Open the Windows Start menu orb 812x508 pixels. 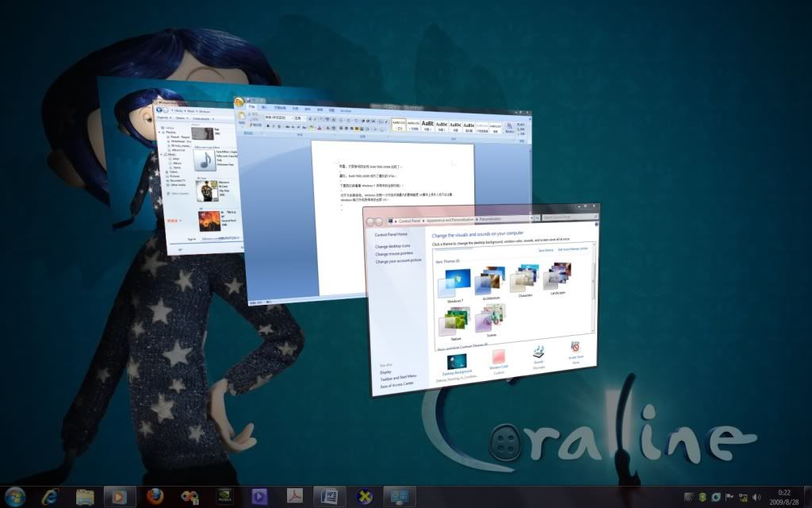tap(15, 497)
